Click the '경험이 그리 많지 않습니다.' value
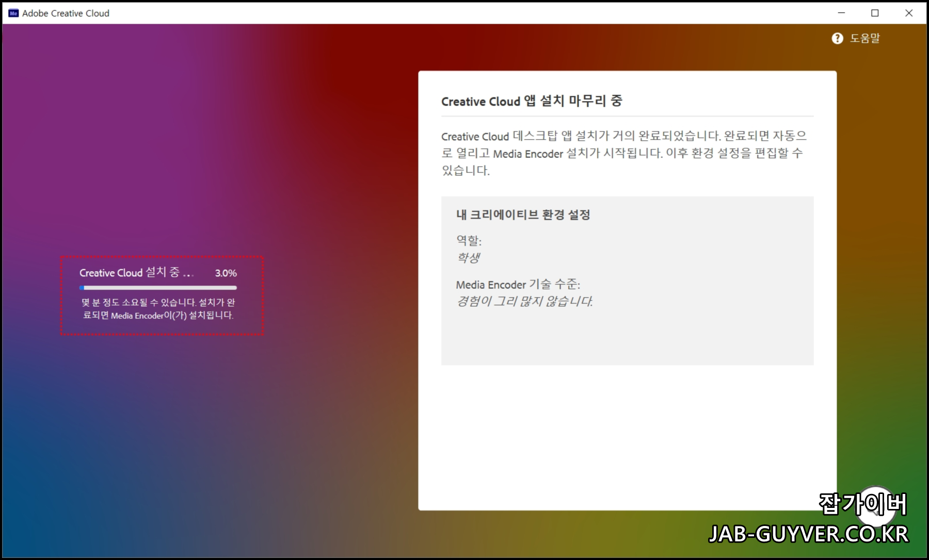The width and height of the screenshot is (929, 560). tap(525, 301)
